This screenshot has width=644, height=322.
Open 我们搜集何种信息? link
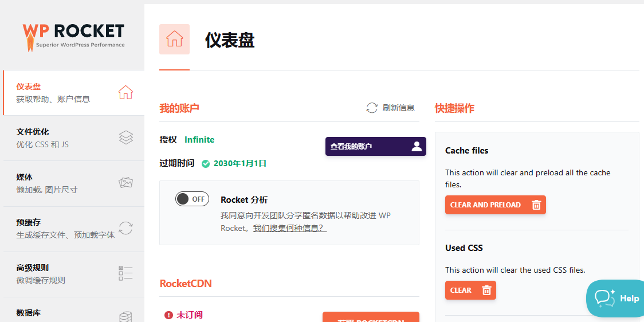coord(290,228)
